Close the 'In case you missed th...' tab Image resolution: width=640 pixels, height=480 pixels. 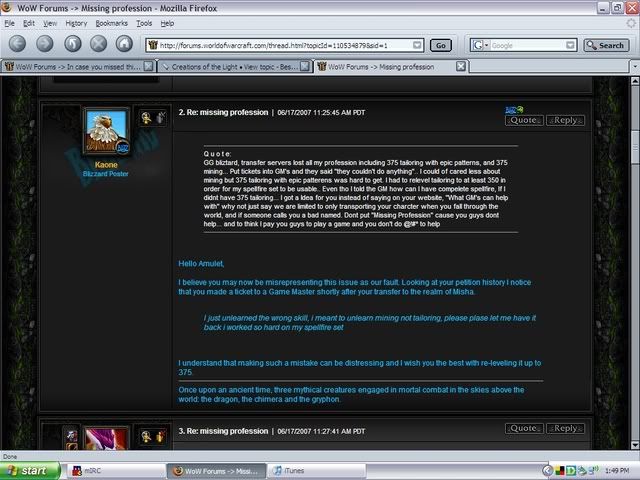(149, 66)
